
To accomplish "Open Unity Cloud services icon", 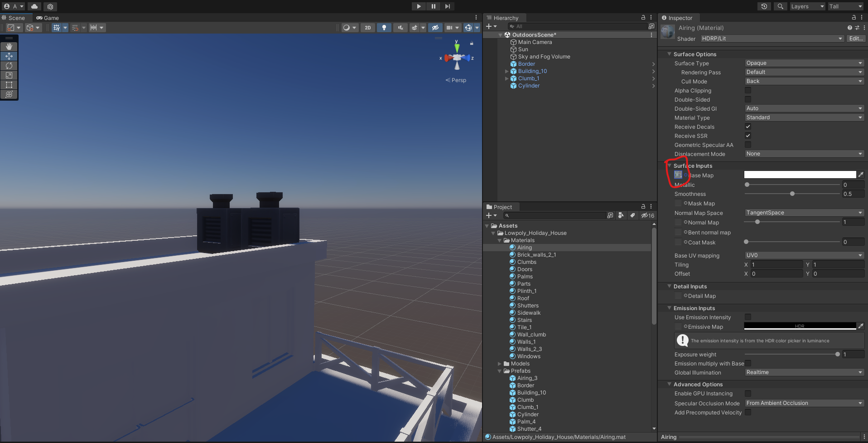I will (x=34, y=6).
